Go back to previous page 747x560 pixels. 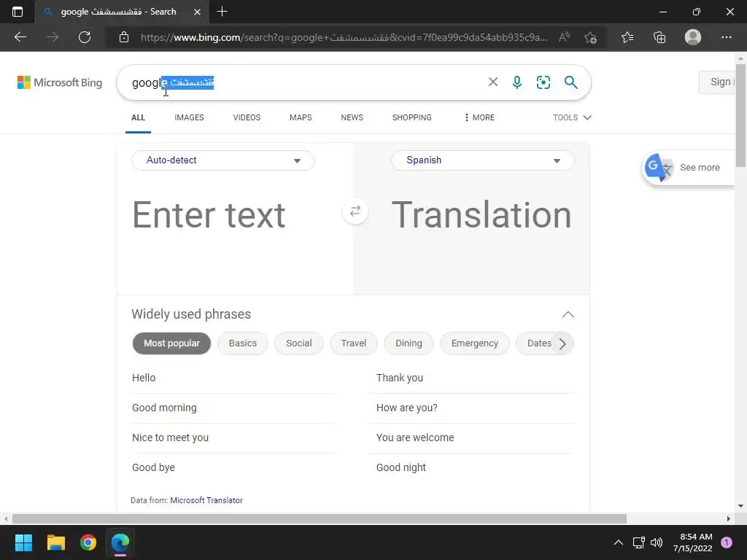click(20, 37)
